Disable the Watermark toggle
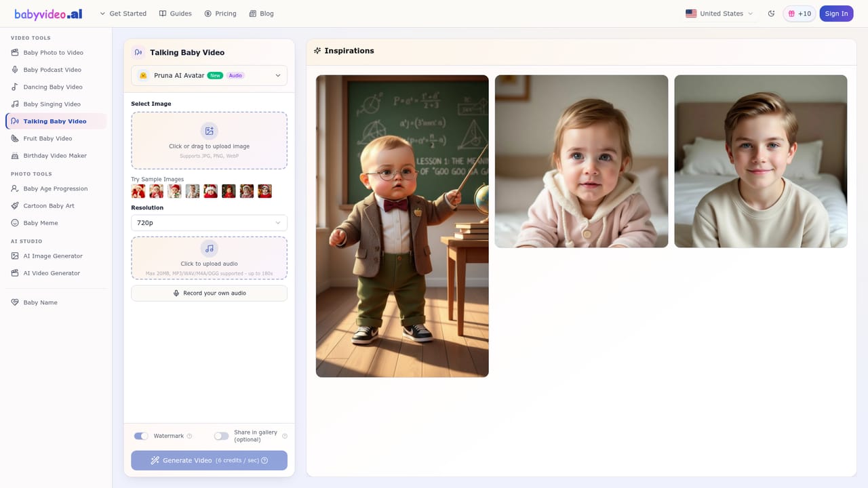 [x=141, y=436]
